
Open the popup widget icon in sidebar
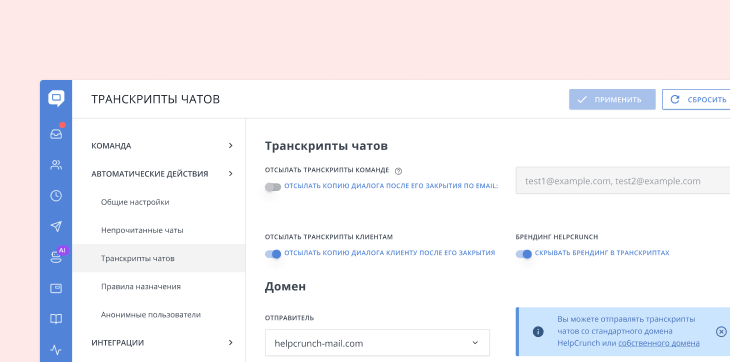click(56, 288)
